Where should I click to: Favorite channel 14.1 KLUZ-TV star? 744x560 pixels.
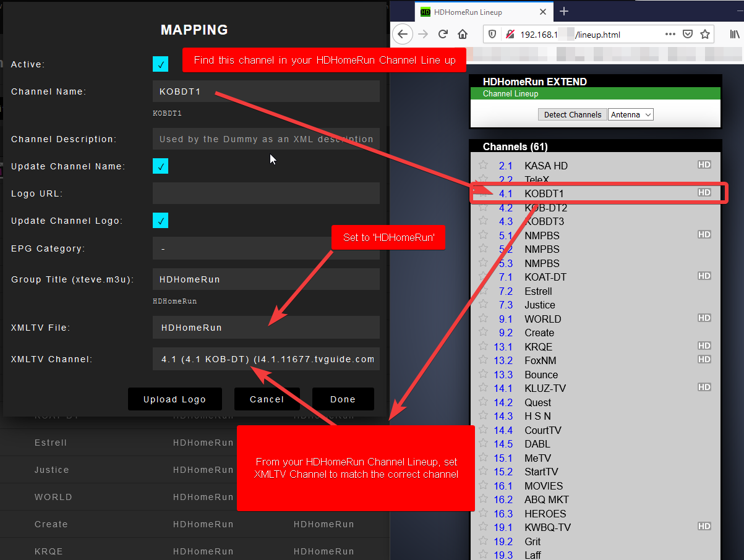pyautogui.click(x=484, y=388)
